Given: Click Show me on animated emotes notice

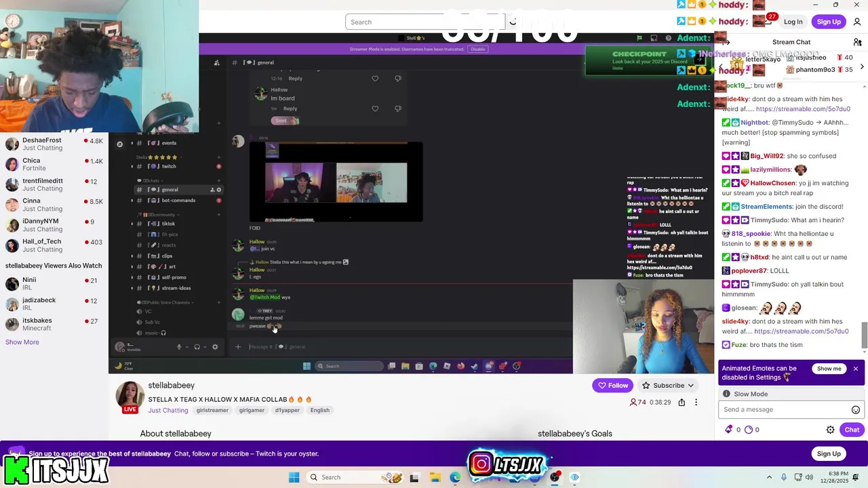Looking at the screenshot, I should [829, 369].
